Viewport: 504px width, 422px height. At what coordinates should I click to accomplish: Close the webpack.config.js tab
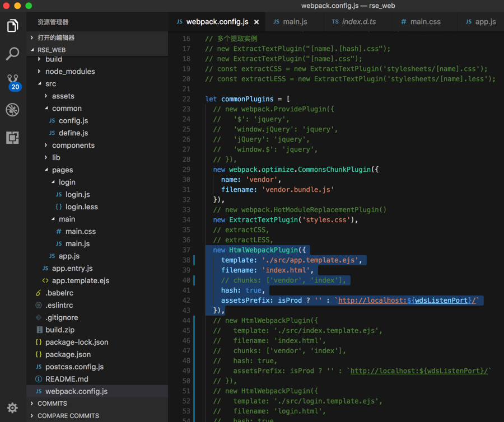pos(256,22)
